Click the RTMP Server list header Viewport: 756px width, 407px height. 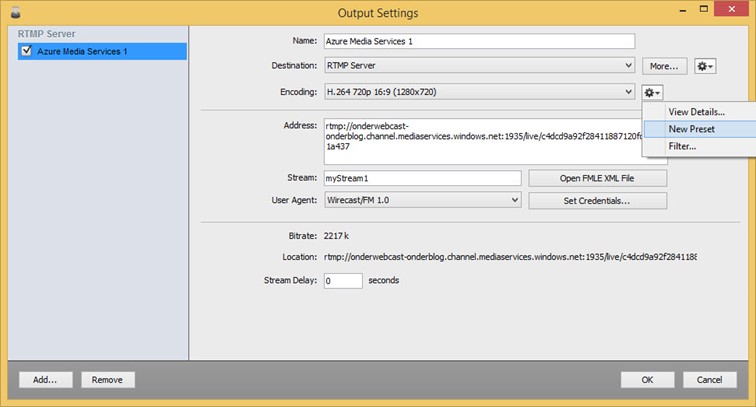47,34
